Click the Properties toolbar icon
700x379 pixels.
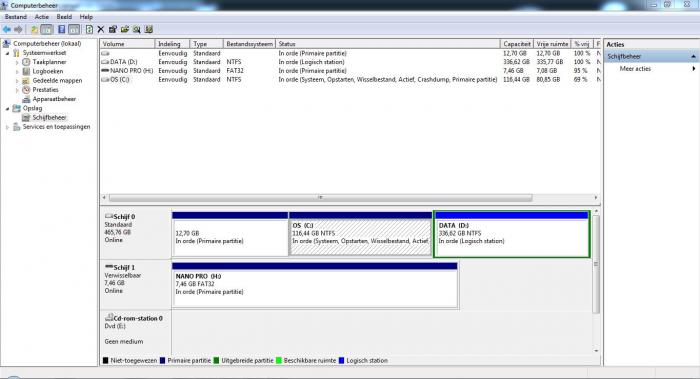click(x=112, y=29)
